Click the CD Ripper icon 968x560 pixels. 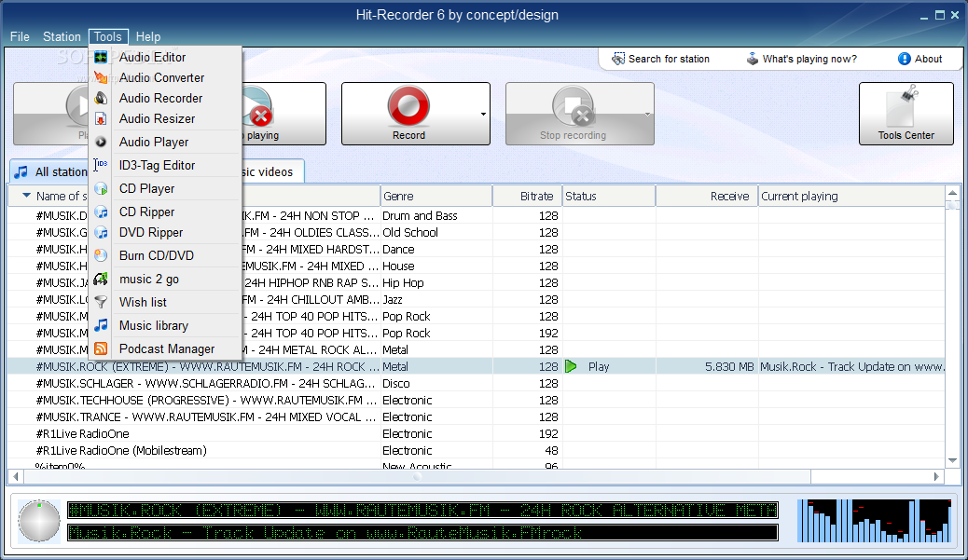pyautogui.click(x=101, y=212)
